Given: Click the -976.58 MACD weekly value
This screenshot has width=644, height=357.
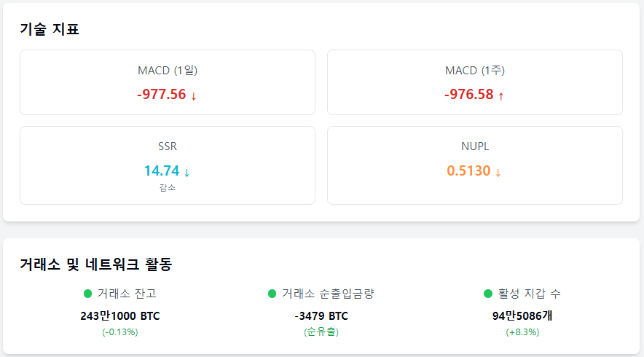Looking at the screenshot, I should 468,95.
